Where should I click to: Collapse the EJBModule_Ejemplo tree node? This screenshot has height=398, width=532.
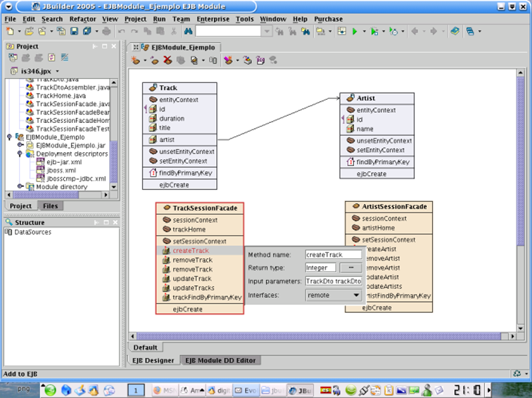9,137
